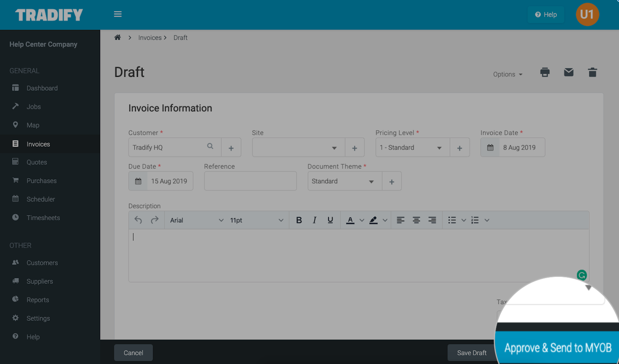This screenshot has height=364, width=619.
Task: Open Purchases in the sidebar
Action: [50, 181]
